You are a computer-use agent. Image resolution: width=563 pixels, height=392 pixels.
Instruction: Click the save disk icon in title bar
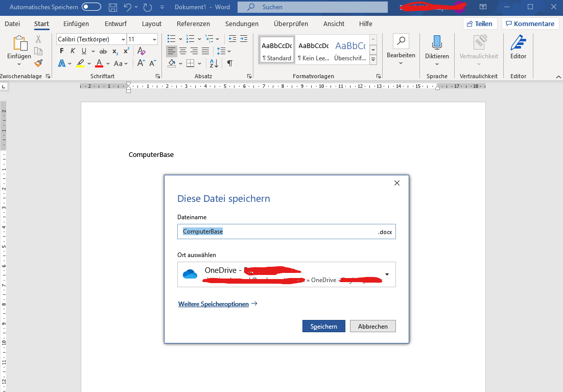click(x=113, y=7)
